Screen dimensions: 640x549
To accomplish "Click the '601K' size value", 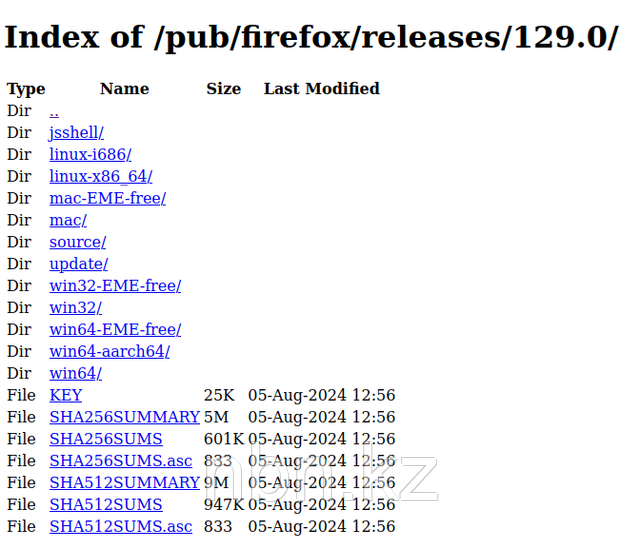I will tap(224, 439).
